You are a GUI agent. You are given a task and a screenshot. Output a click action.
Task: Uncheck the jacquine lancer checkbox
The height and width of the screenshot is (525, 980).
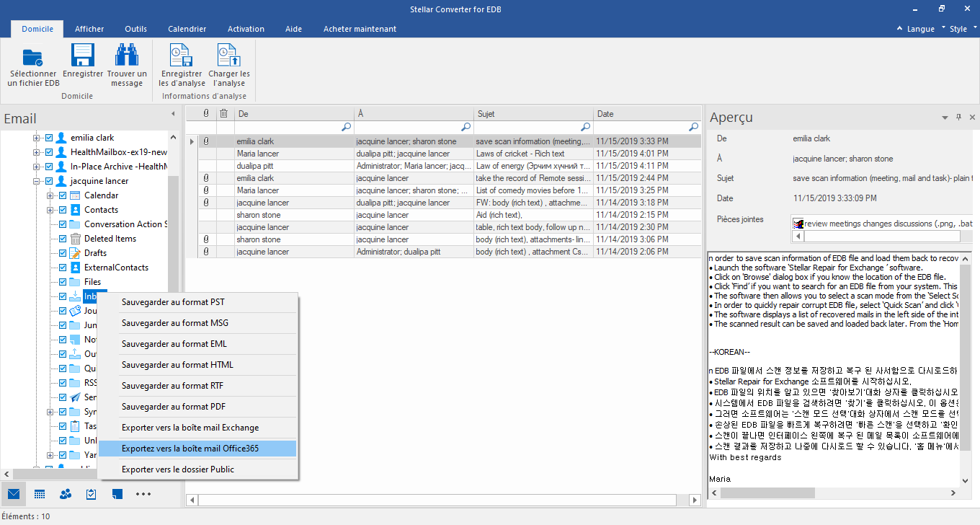coord(49,181)
